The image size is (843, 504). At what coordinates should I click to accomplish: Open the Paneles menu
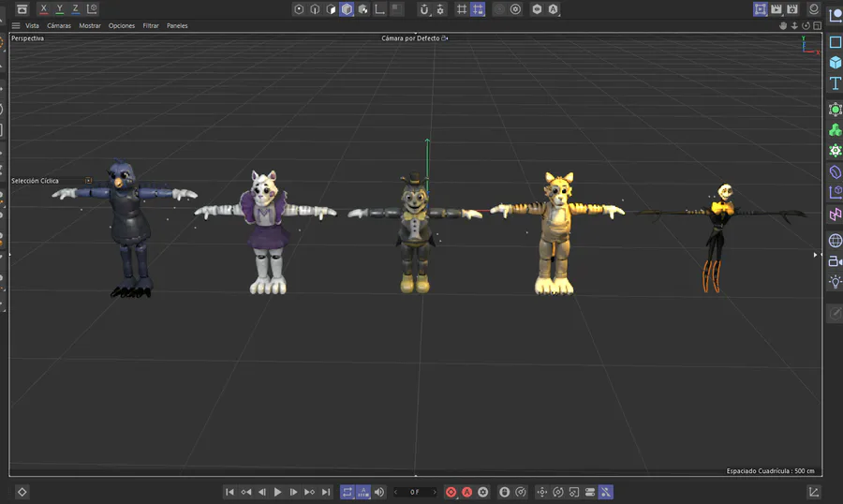[177, 25]
